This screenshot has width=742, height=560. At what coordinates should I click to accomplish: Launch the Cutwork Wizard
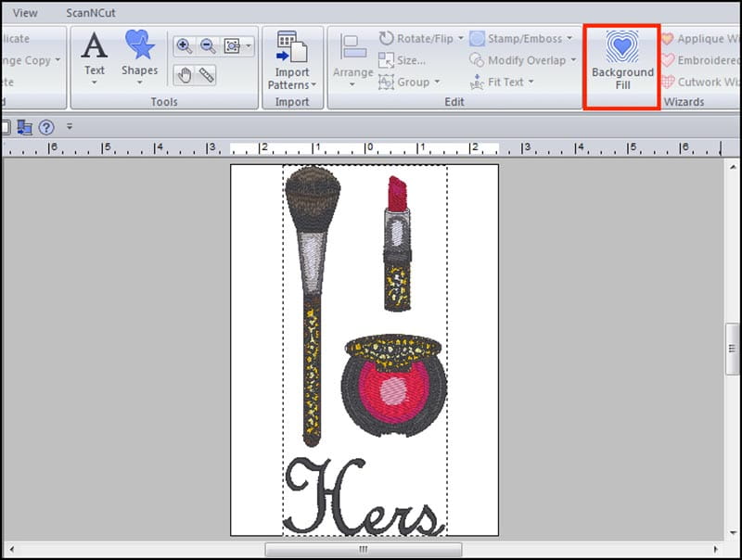[701, 82]
